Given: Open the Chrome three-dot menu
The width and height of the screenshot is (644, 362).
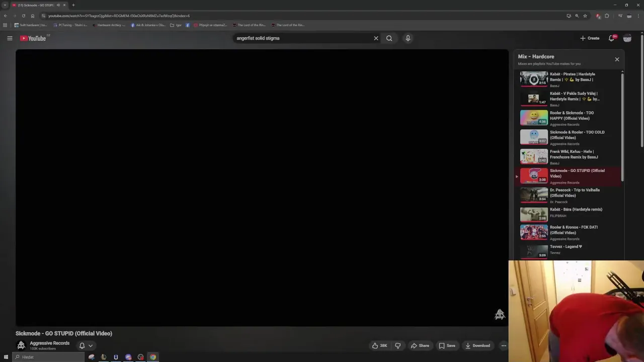Looking at the screenshot, I should [x=637, y=16].
